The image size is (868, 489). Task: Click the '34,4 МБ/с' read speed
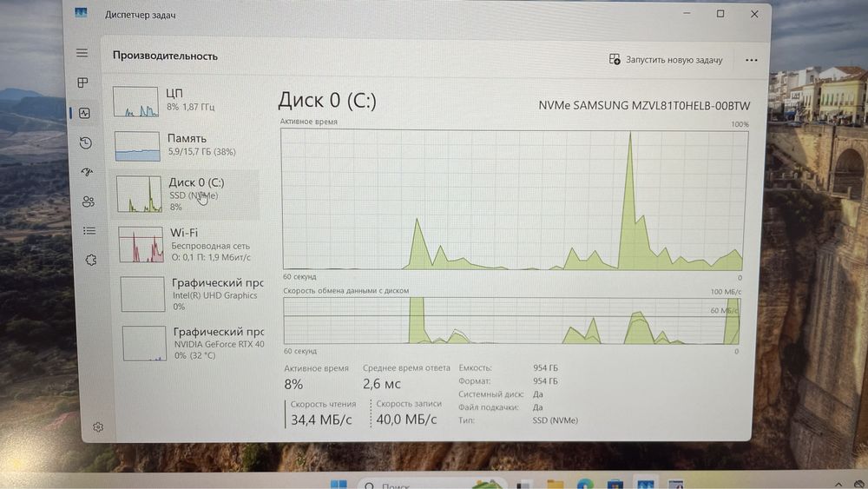(321, 420)
